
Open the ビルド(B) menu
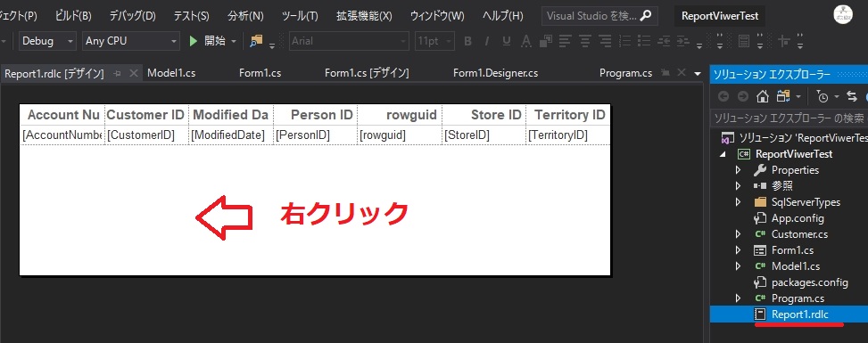coord(73,16)
